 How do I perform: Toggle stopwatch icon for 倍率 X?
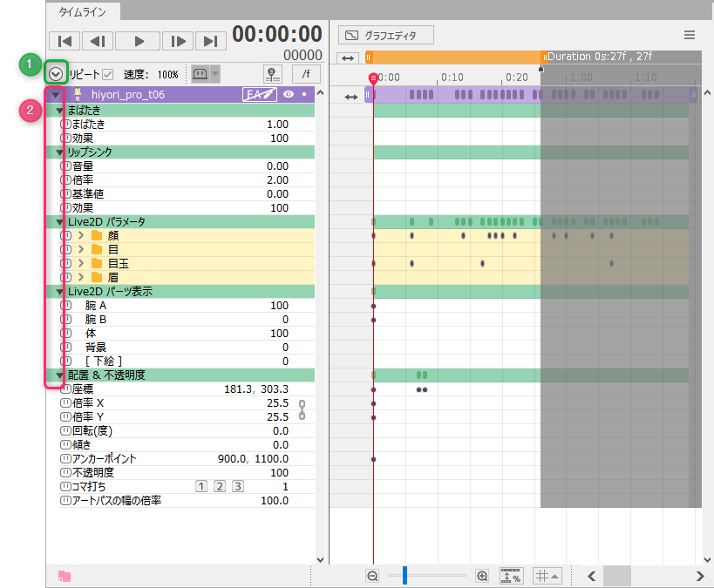(66, 402)
